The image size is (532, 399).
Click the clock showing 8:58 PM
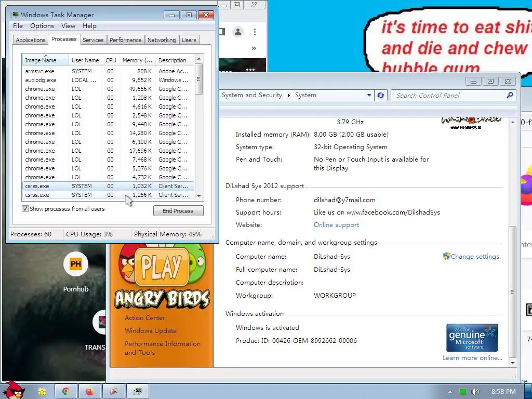pos(503,392)
